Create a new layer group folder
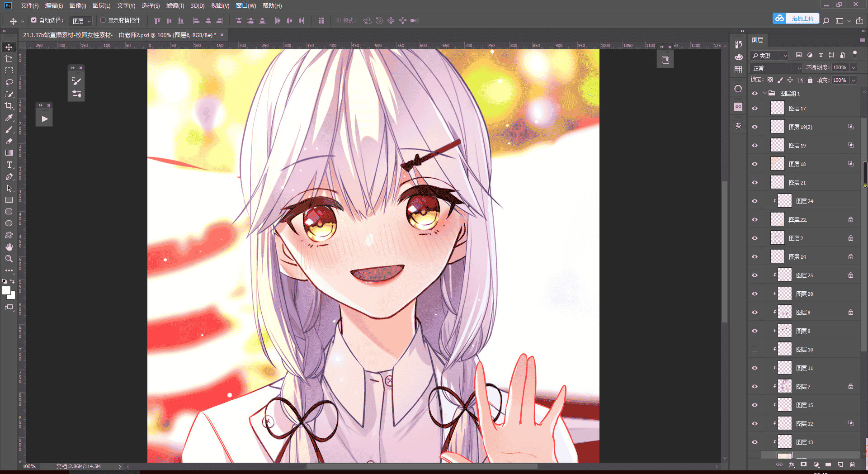This screenshot has height=474, width=868. click(x=828, y=465)
